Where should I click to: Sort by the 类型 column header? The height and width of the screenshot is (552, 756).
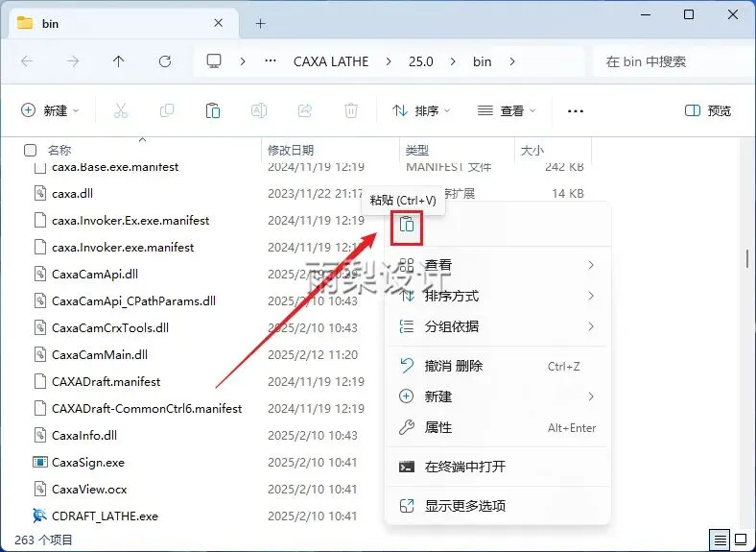pyautogui.click(x=417, y=150)
